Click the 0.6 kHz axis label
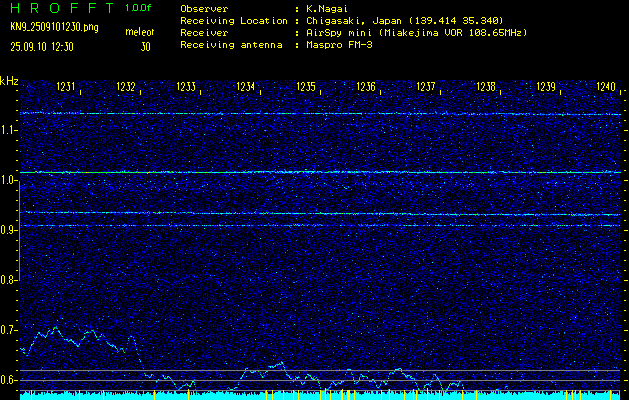Screen dimensions: 629x400 8,380
